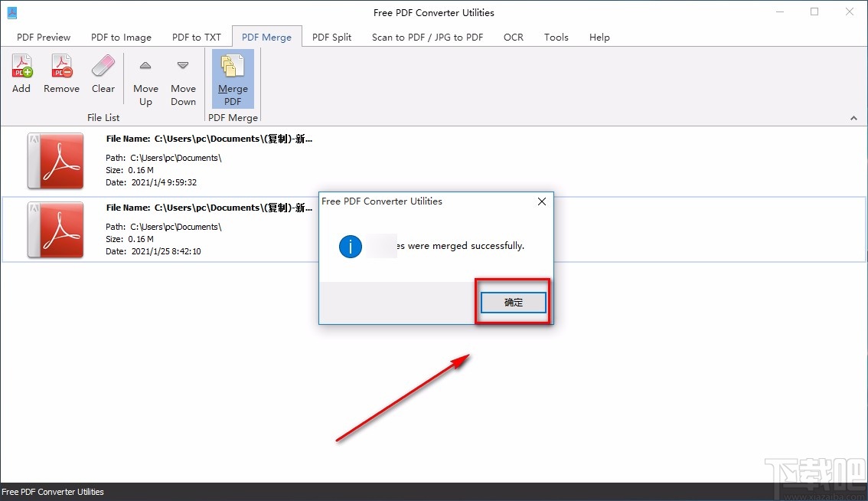Switch to PDF to Image tab

tap(121, 37)
